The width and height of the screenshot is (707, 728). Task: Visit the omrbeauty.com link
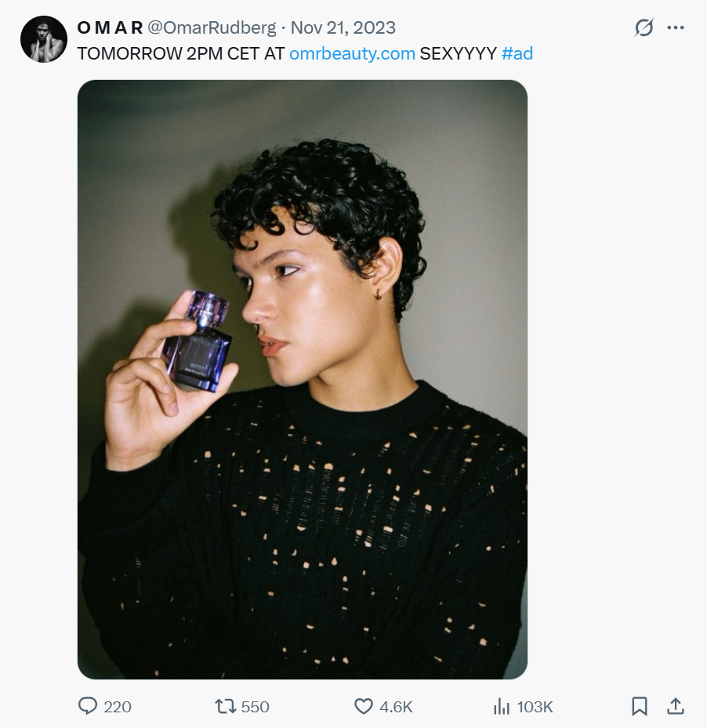tap(352, 54)
